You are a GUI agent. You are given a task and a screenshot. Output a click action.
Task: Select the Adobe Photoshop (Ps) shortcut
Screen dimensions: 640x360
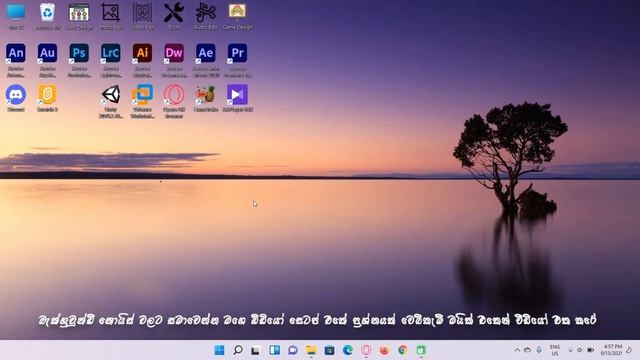tap(79, 60)
